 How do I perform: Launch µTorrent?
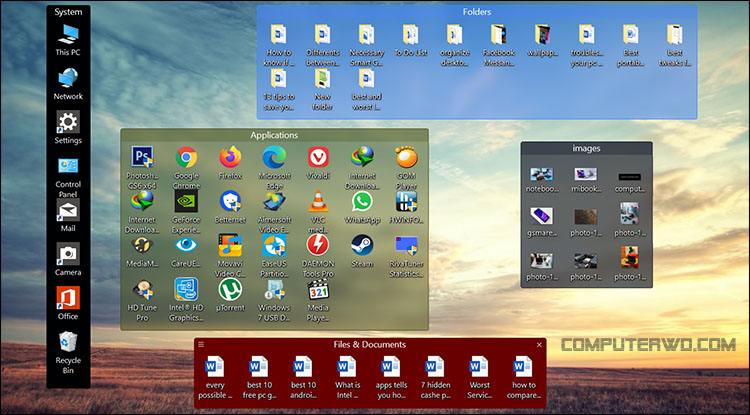click(x=230, y=289)
